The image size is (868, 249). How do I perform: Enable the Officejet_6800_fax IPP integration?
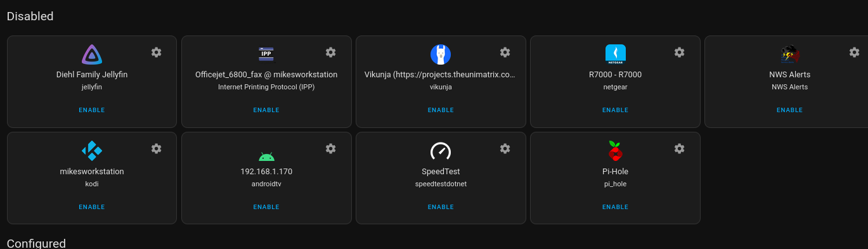pyautogui.click(x=266, y=110)
